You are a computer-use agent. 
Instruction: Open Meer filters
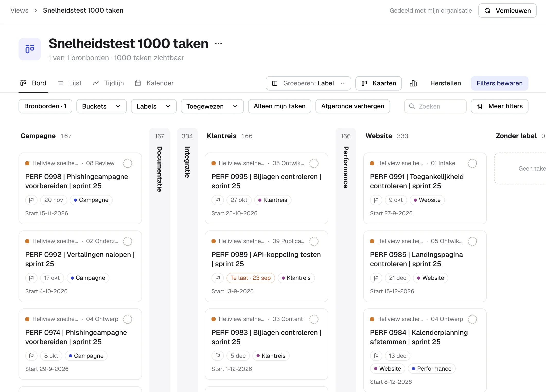(x=500, y=106)
